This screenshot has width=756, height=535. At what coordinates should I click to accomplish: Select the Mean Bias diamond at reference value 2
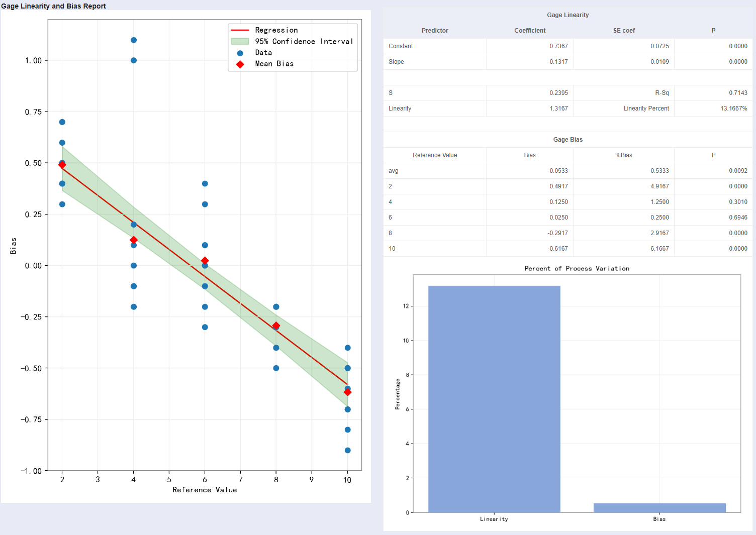(62, 164)
